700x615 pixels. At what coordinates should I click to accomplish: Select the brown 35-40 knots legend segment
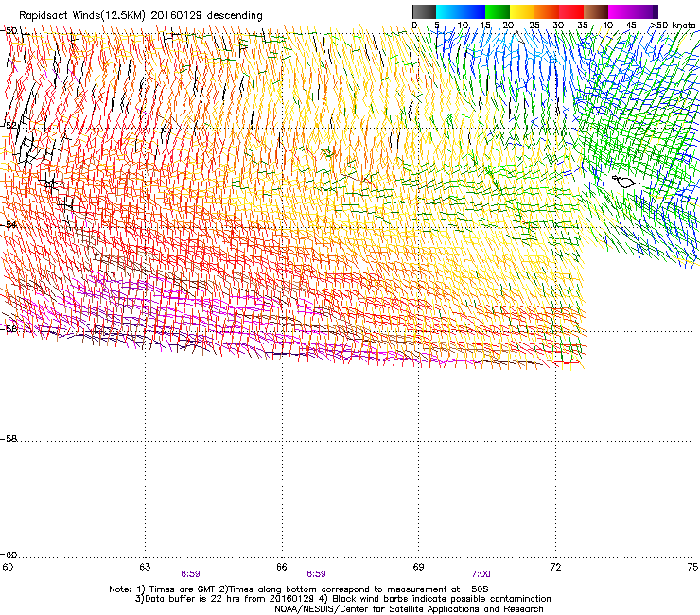click(596, 11)
